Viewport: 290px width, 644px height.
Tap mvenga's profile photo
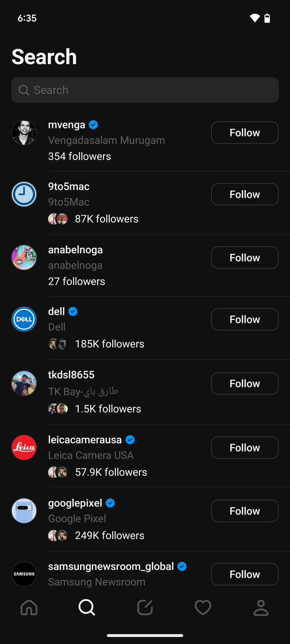24,132
